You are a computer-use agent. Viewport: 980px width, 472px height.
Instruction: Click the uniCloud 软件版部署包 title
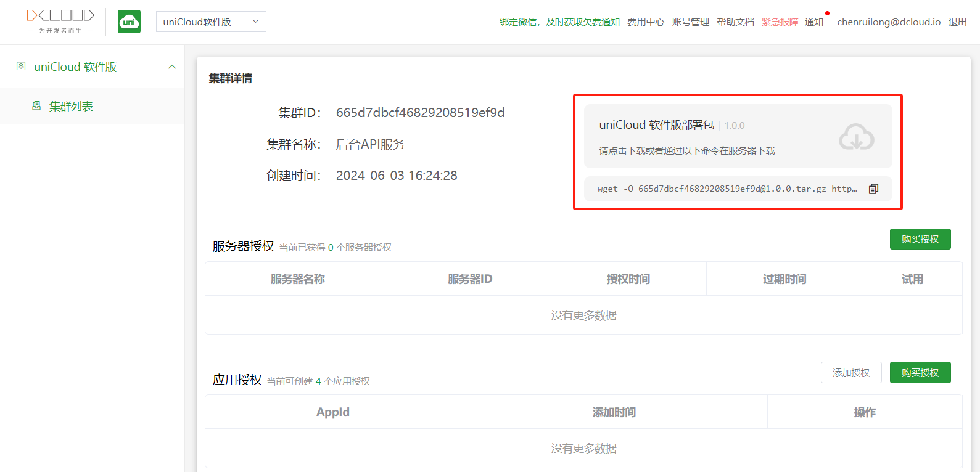tap(656, 125)
